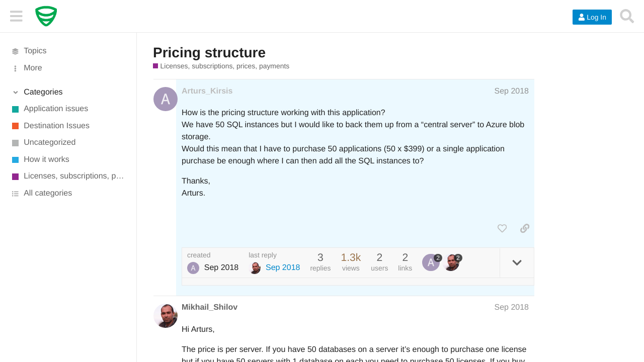The height and width of the screenshot is (362, 644).
Task: Expand topic details chevron
Action: click(x=517, y=262)
